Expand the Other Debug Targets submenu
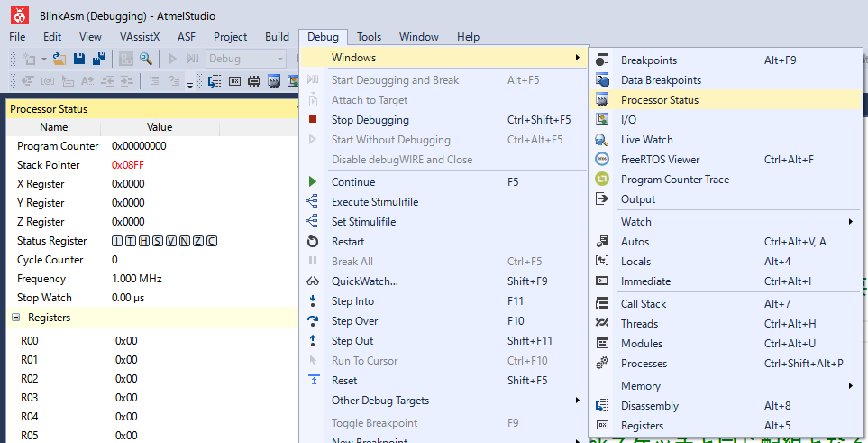Image resolution: width=868 pixels, height=443 pixels. (578, 400)
